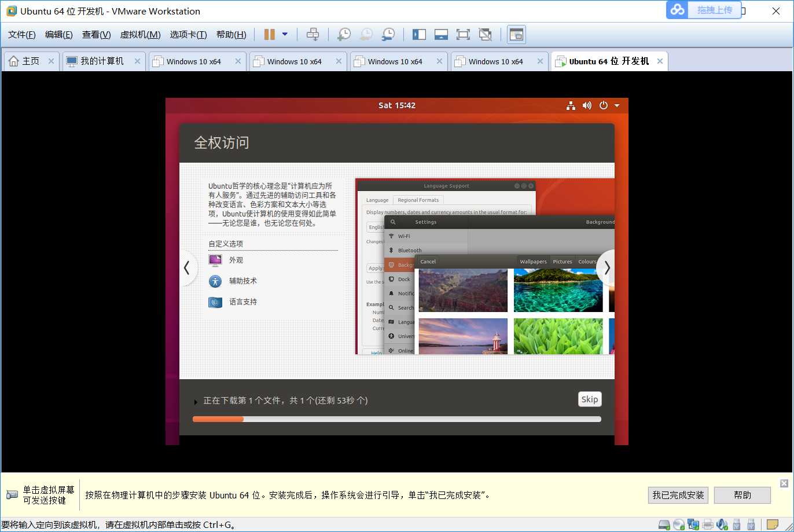Expand the download details triangle

pos(196,402)
